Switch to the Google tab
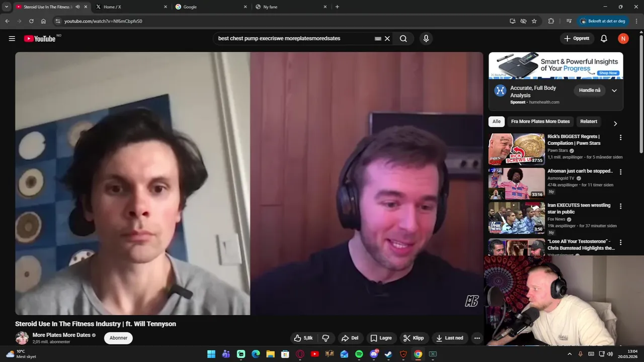The height and width of the screenshot is (362, 644). (211, 7)
